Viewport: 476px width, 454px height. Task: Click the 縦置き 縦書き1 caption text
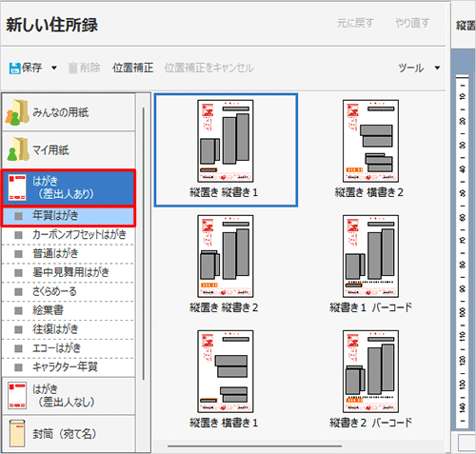pos(224,192)
